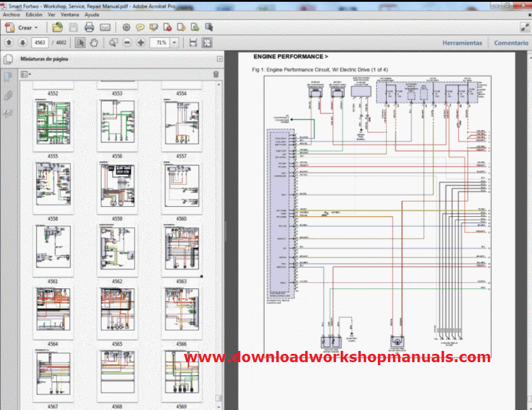Viewport: 532px width, 410px height.
Task: Go to previous page up arrow
Action: click(x=9, y=43)
